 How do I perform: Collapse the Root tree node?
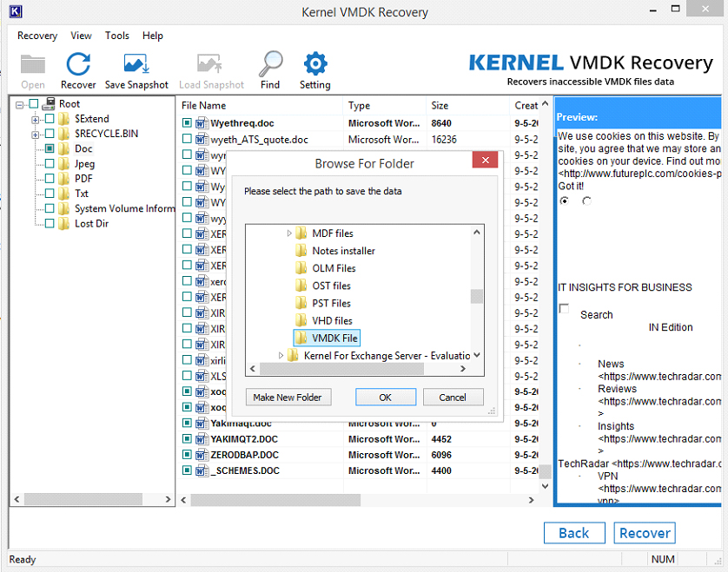[x=19, y=105]
